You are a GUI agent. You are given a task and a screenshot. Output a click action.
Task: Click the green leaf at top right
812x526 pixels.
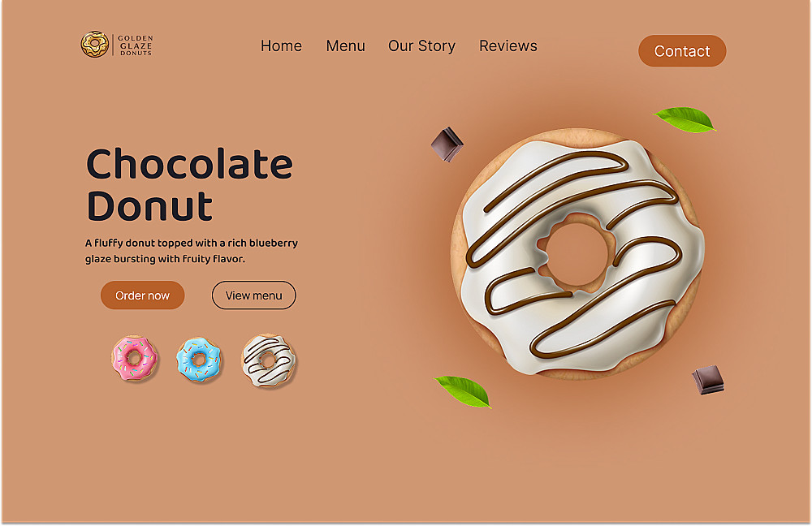[684, 119]
